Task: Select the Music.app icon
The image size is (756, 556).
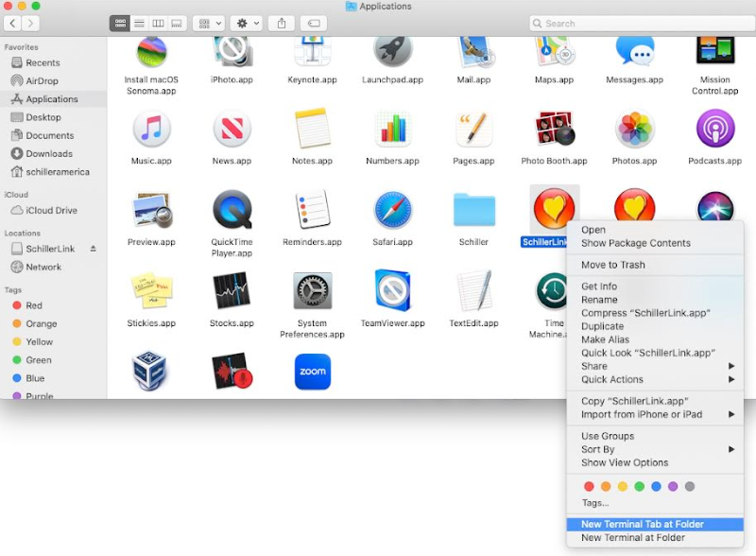Action: pos(151,129)
